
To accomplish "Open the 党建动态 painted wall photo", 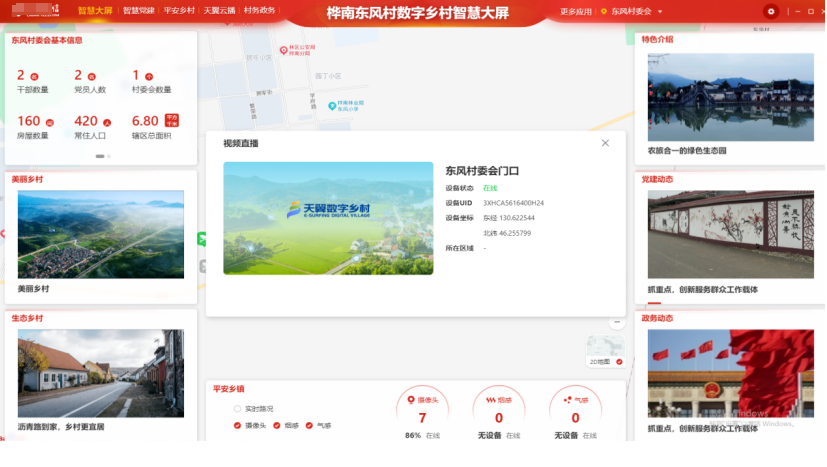I will pos(730,234).
